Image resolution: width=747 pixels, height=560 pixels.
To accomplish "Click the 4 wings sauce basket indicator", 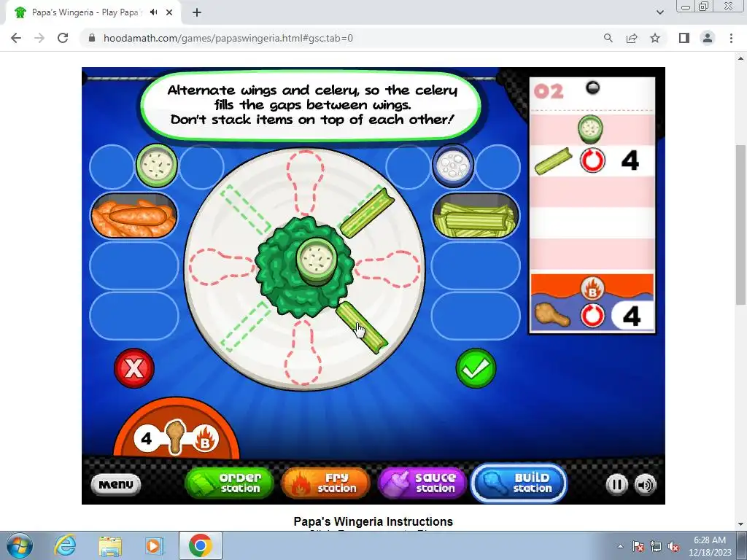I will (x=177, y=437).
